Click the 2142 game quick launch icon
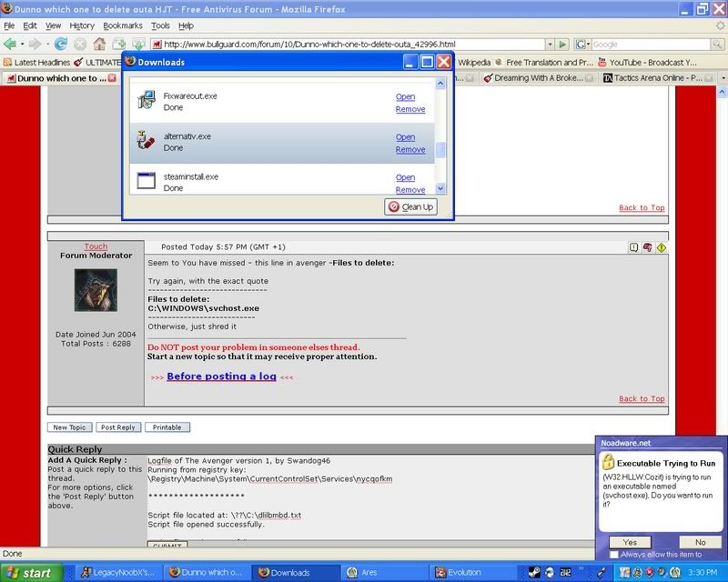 [565, 572]
